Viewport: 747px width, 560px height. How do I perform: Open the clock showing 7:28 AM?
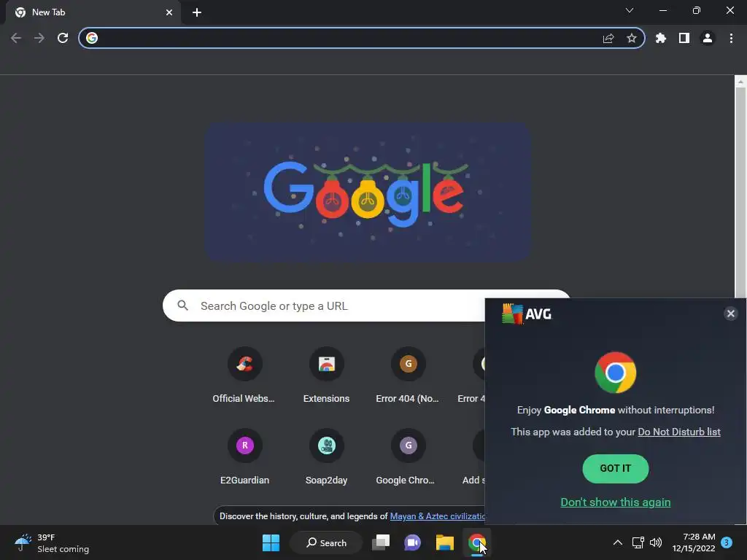(694, 542)
